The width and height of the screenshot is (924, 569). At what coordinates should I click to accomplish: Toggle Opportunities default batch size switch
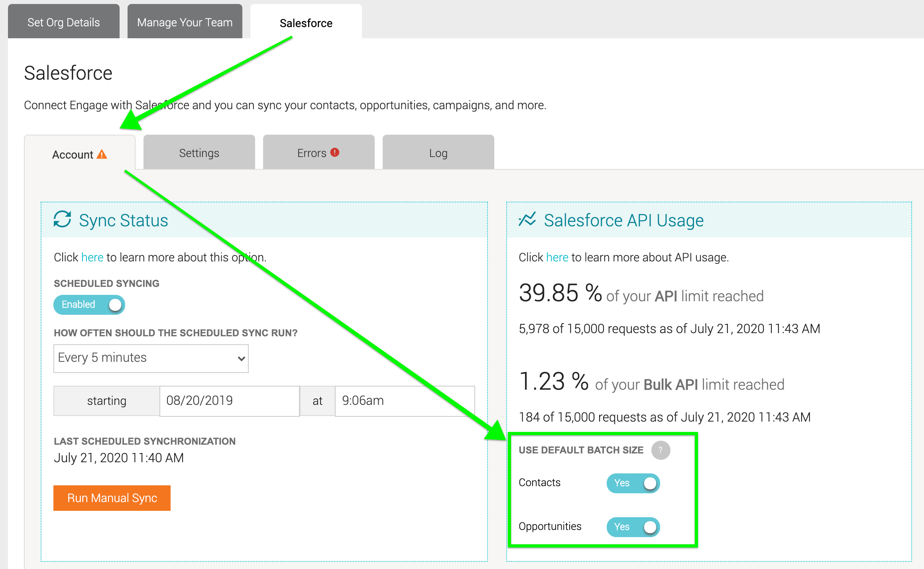point(633,527)
